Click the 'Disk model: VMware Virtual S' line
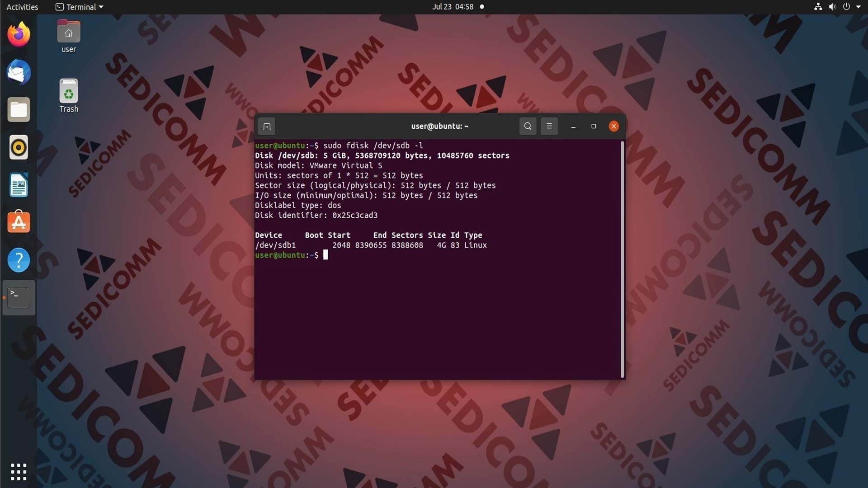 click(318, 165)
